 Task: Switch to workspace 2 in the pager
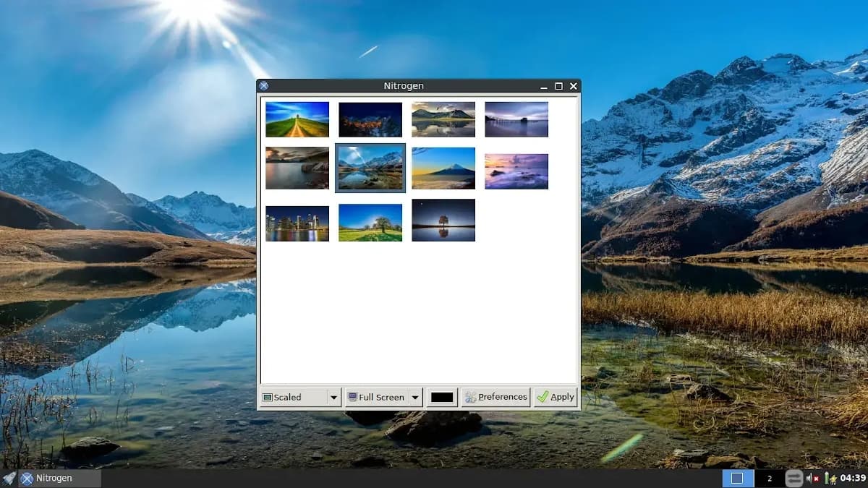tap(769, 479)
